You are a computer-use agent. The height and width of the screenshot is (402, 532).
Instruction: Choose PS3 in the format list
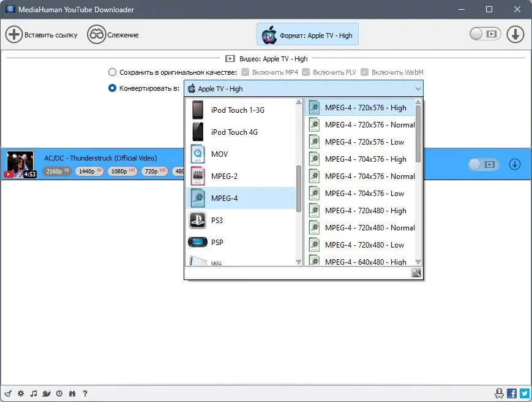241,221
